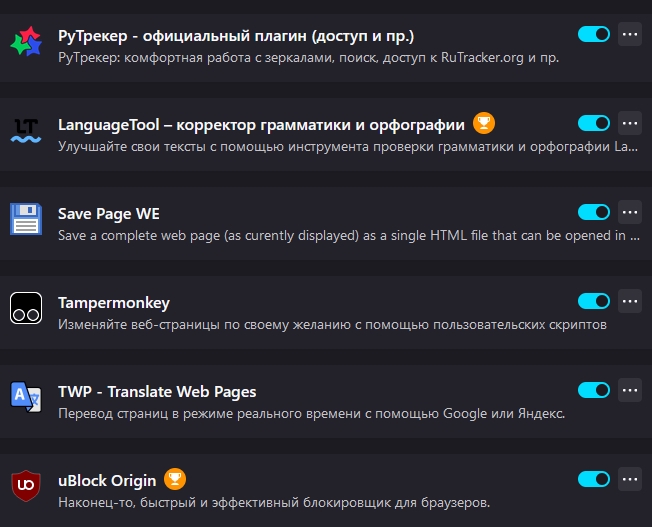Open the uBlock Origin extension title
The image size is (652, 527).
(107, 481)
